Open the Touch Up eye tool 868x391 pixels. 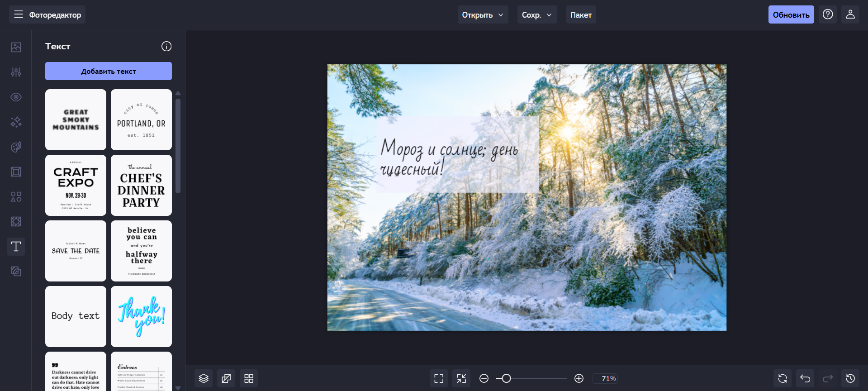coord(16,97)
